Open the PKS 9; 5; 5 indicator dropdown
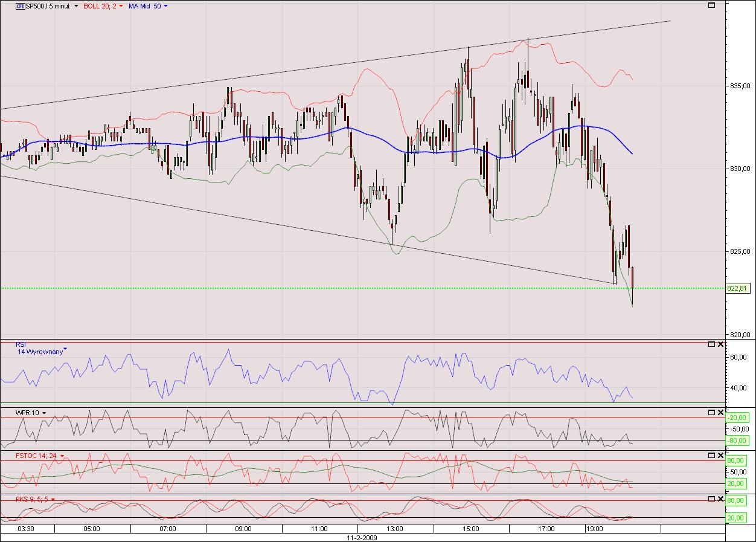Viewport: 756px width, 542px height. tap(53, 499)
